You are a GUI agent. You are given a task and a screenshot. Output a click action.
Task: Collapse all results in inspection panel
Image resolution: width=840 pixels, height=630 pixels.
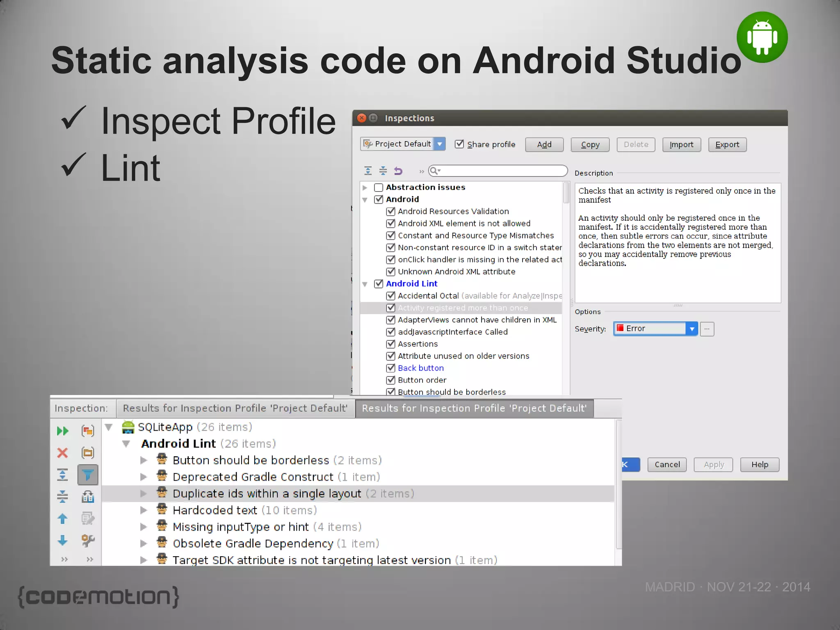62,497
